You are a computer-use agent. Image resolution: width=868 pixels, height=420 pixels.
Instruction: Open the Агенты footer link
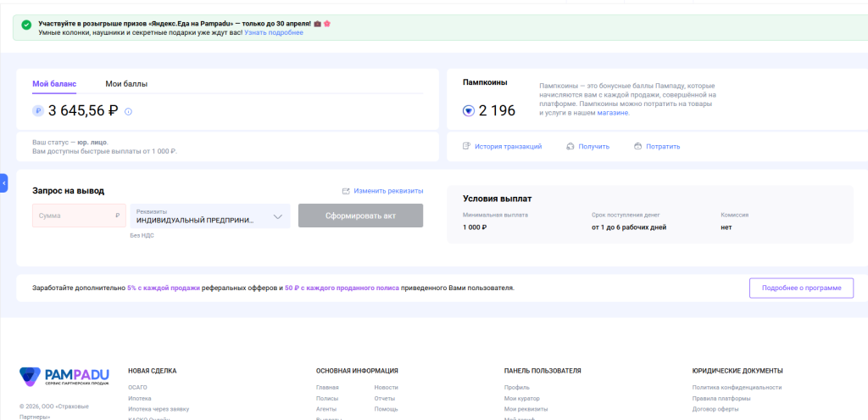(326, 409)
